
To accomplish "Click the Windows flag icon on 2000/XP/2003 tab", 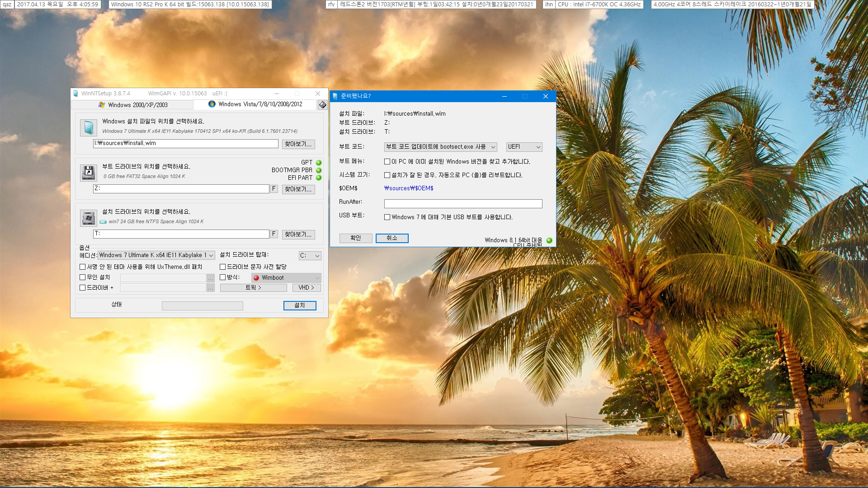I will point(102,105).
